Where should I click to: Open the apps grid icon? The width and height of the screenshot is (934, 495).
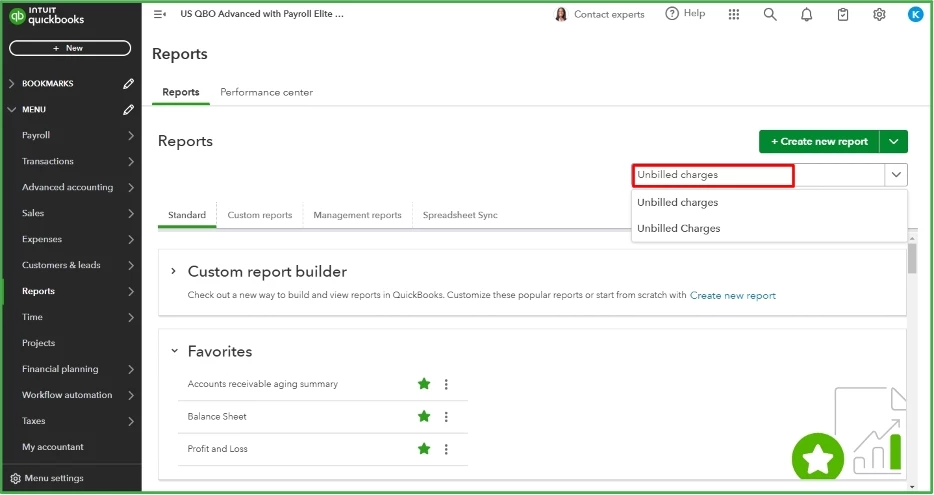734,14
